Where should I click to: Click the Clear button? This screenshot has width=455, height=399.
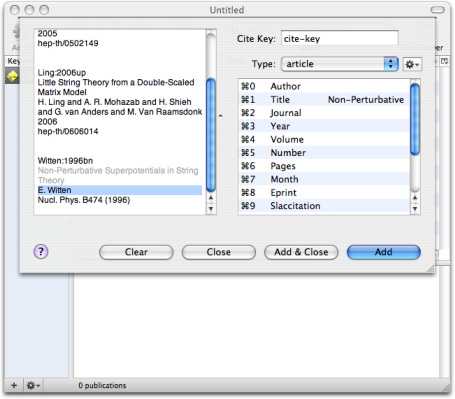pyautogui.click(x=136, y=252)
